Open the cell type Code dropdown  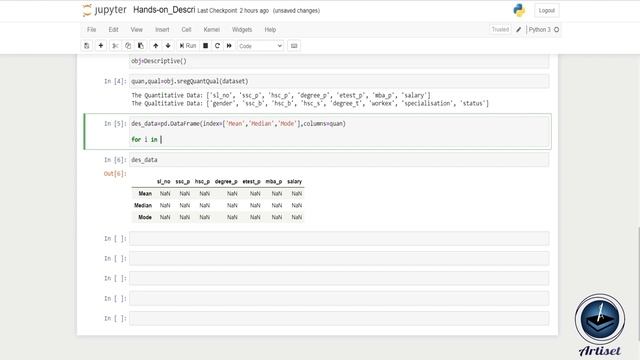tap(260, 46)
